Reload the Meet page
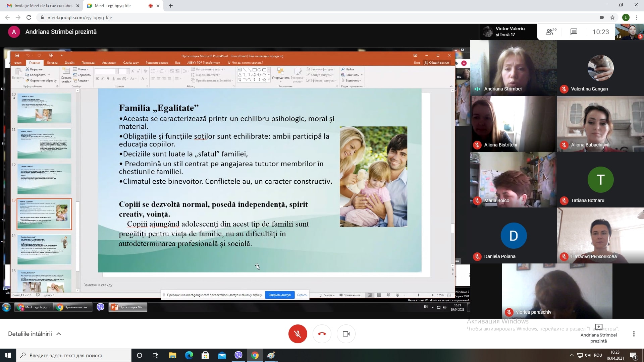The image size is (644, 362). pyautogui.click(x=29, y=17)
